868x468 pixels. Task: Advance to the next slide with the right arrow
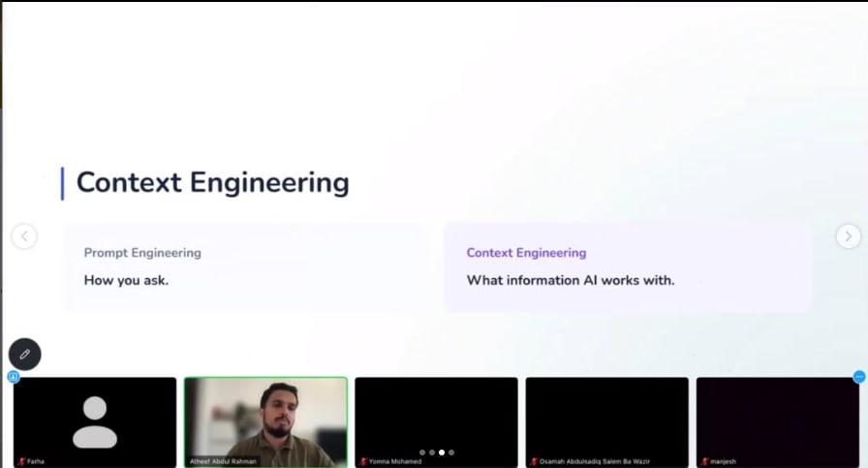[x=848, y=236]
